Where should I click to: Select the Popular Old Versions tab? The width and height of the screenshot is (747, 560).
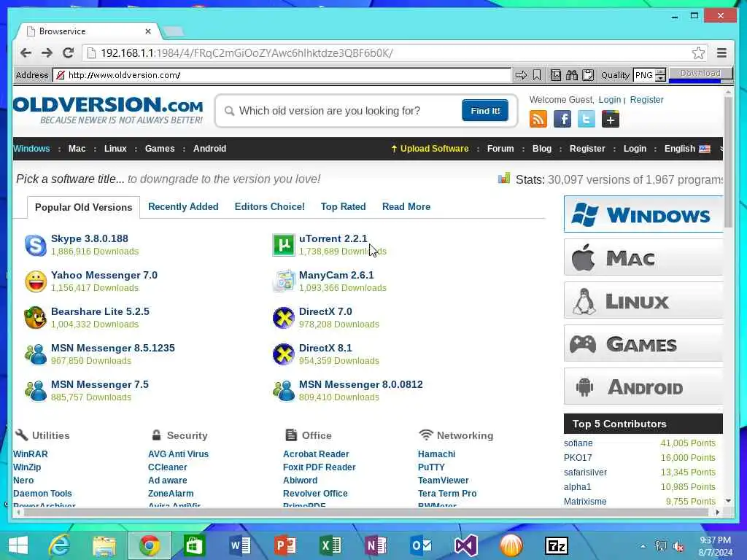pyautogui.click(x=83, y=207)
